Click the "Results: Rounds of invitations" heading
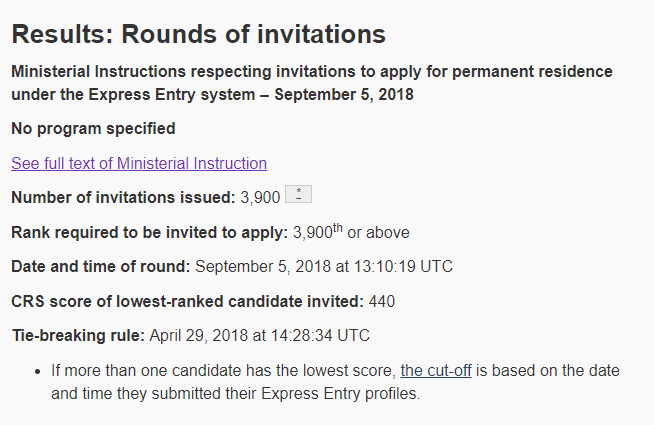Image resolution: width=654 pixels, height=425 pixels. click(x=198, y=34)
